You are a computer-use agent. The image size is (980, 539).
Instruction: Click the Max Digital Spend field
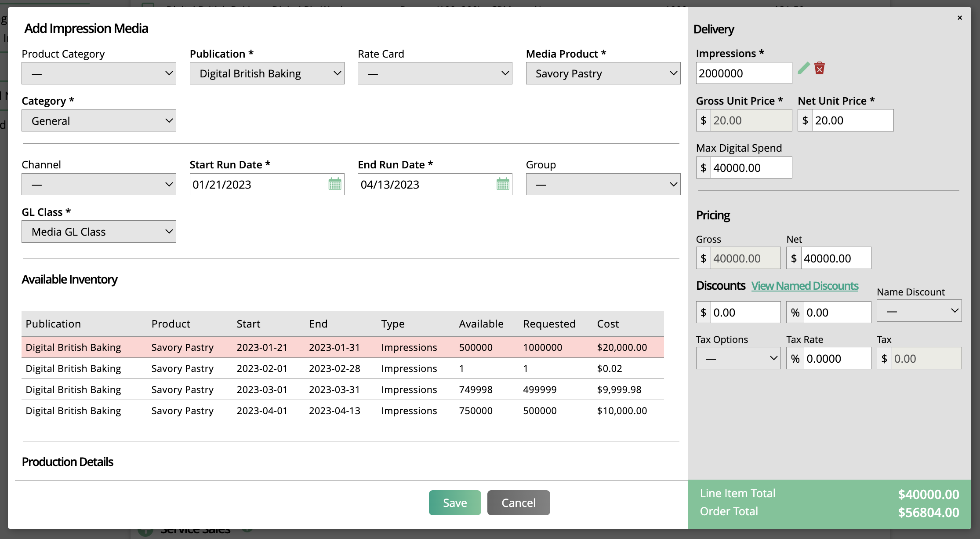click(x=751, y=168)
